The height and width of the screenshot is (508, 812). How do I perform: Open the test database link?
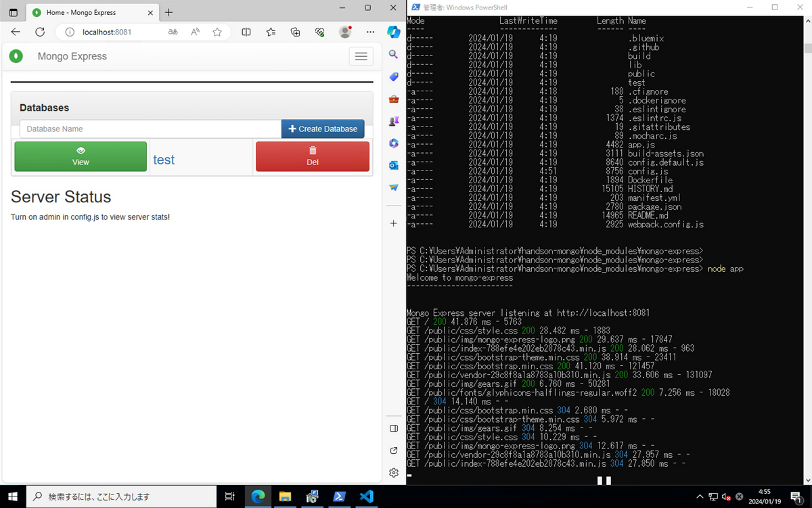coord(164,160)
